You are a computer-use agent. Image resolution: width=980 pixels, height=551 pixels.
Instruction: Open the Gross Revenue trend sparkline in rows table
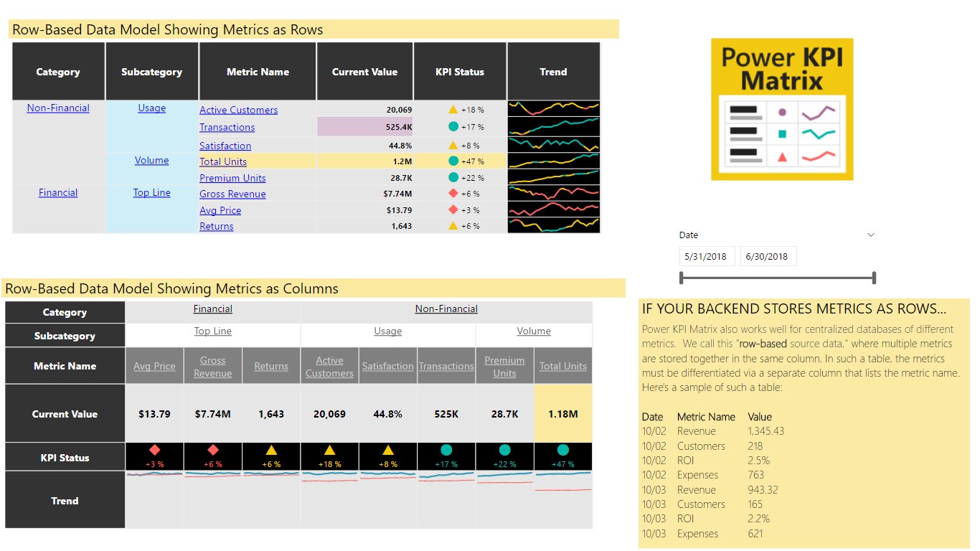(553, 193)
